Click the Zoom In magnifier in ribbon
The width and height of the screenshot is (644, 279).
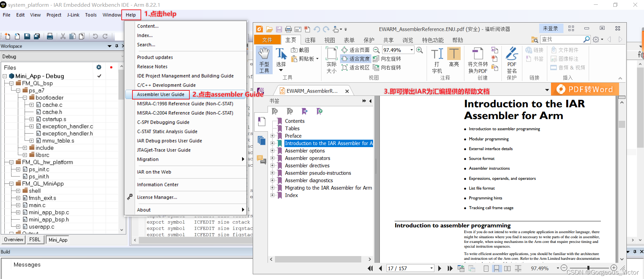click(x=420, y=50)
